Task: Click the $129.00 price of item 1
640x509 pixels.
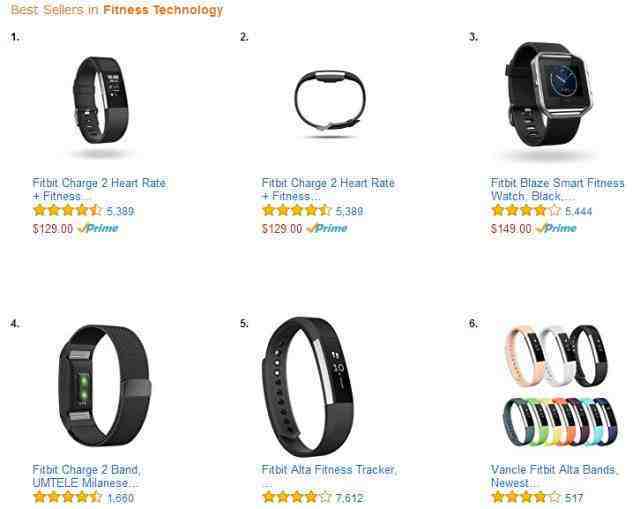Action: click(x=53, y=229)
